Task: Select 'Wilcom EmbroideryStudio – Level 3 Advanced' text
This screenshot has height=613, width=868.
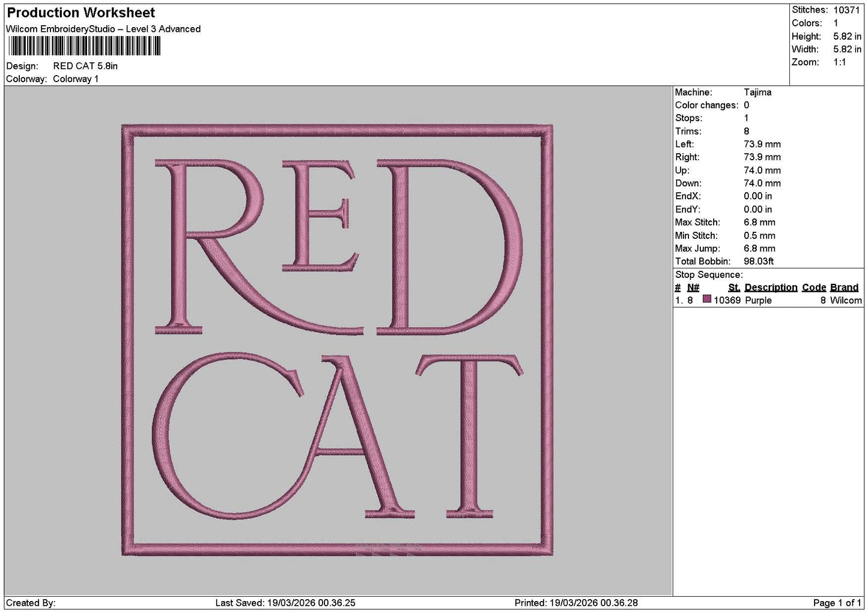Action: click(x=103, y=29)
